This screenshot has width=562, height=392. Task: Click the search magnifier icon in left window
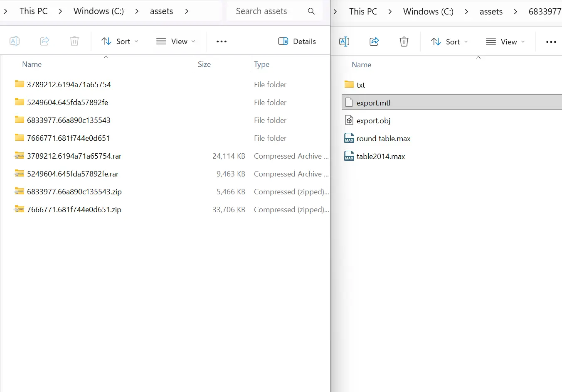(311, 11)
